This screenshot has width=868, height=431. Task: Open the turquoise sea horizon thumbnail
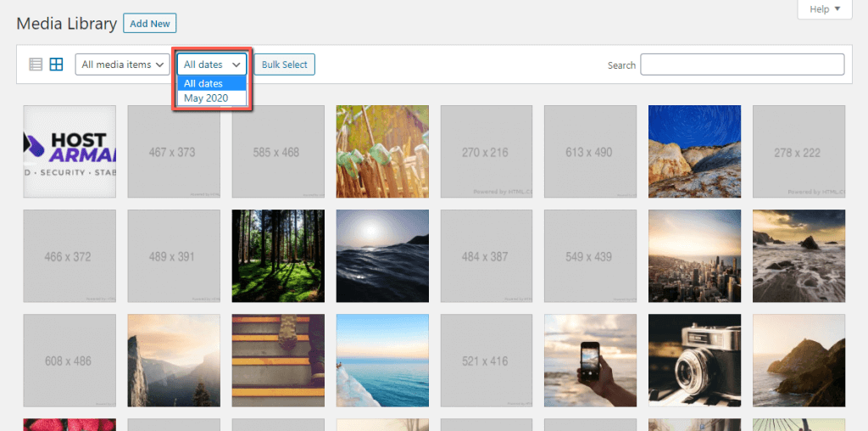(382, 361)
